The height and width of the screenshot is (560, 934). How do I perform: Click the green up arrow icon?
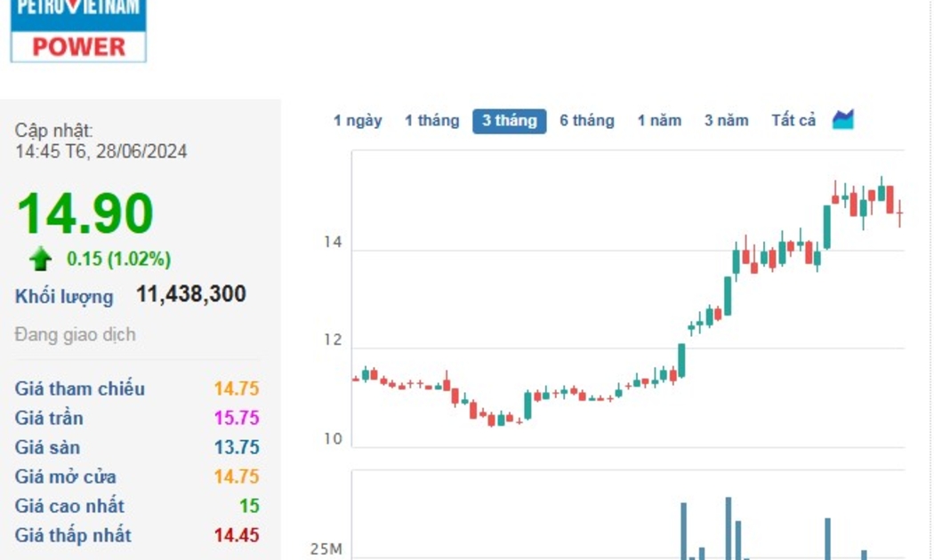pos(40,259)
